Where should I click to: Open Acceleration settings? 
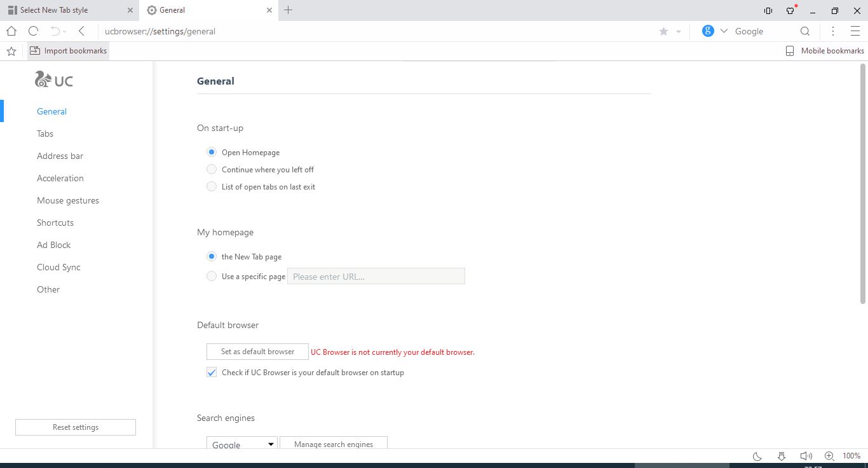tap(60, 178)
